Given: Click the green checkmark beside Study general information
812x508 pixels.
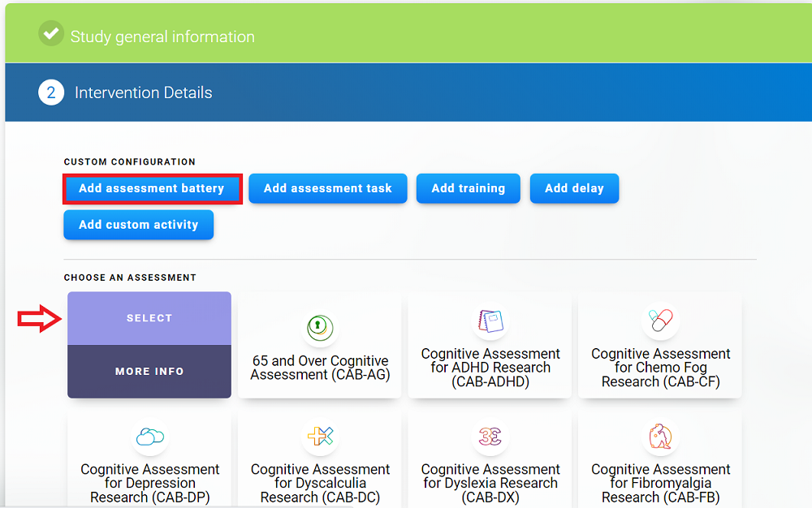Looking at the screenshot, I should point(51,34).
